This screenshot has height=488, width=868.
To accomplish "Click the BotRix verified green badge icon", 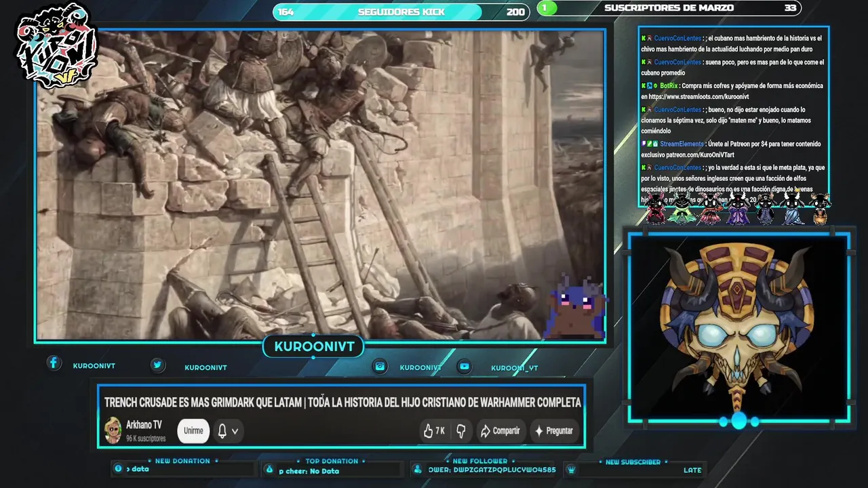I will [x=655, y=86].
